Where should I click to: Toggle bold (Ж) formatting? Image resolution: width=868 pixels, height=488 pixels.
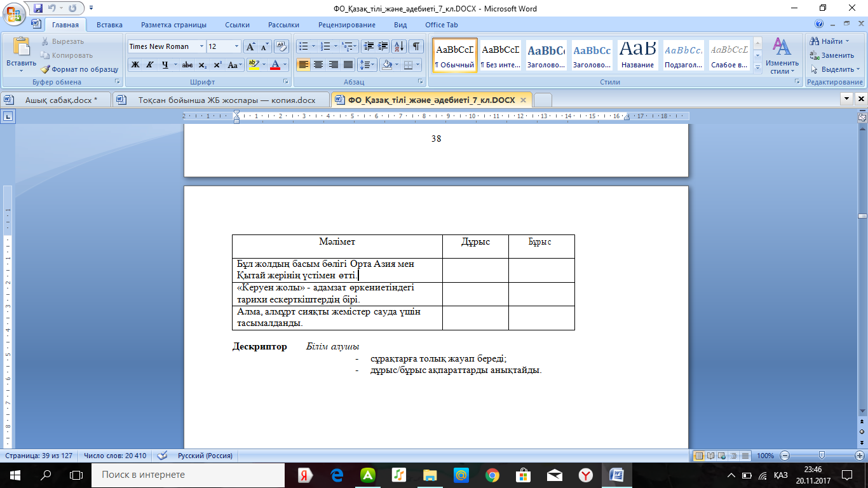[x=135, y=65]
